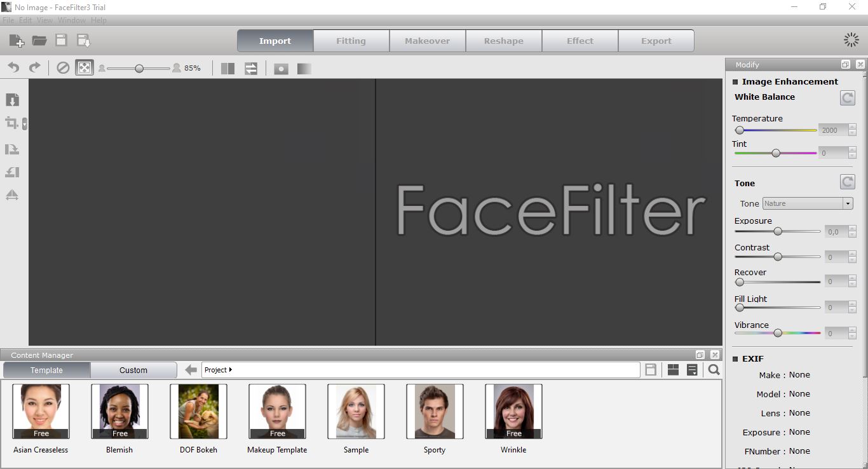The height and width of the screenshot is (469, 868).
Task: Collapse the Image Enhancement section
Action: 735,82
